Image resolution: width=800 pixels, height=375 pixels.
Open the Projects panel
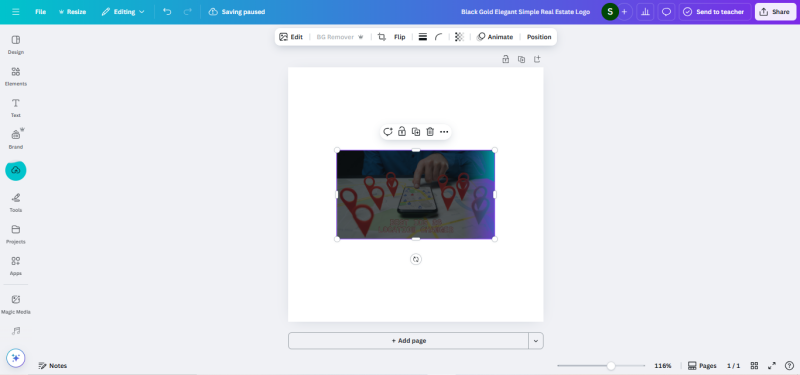tap(16, 234)
